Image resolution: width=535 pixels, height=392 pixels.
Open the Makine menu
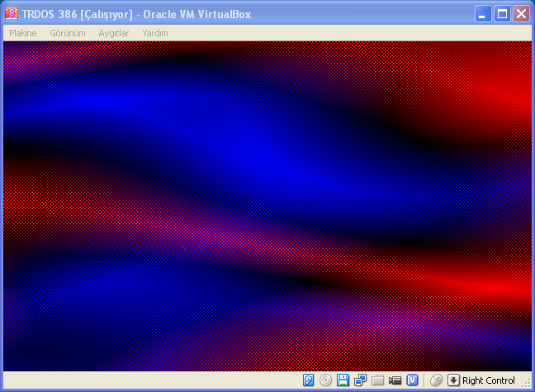coord(23,33)
